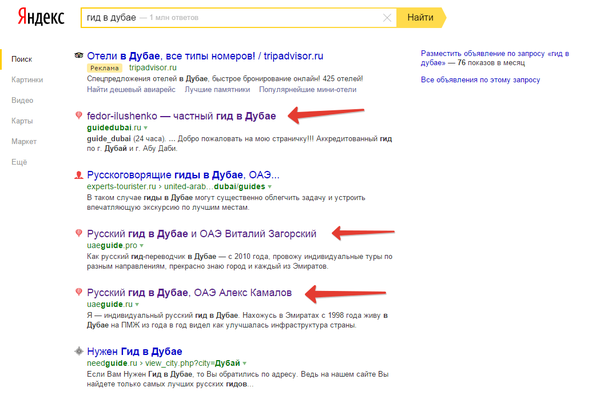
Task: Open Найти дешевый авиарейс sitelink
Action: coord(131,90)
